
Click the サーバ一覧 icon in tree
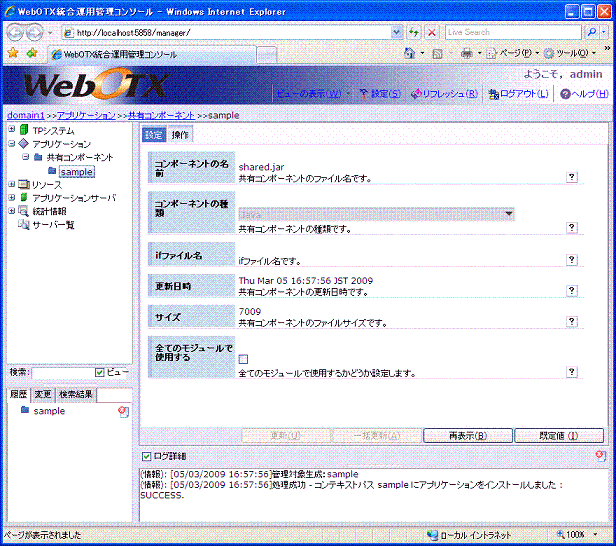[24, 225]
